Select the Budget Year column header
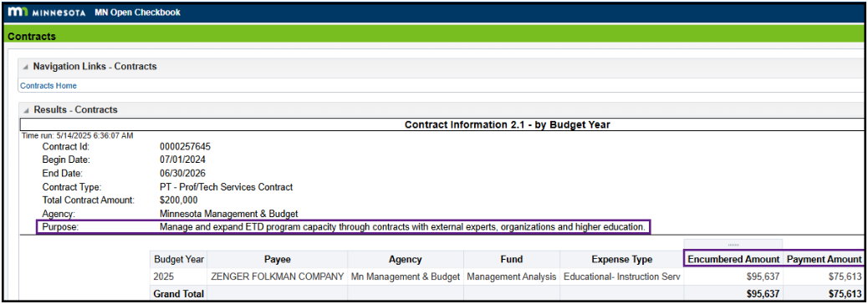This screenshot has height=304, width=868. point(179,259)
